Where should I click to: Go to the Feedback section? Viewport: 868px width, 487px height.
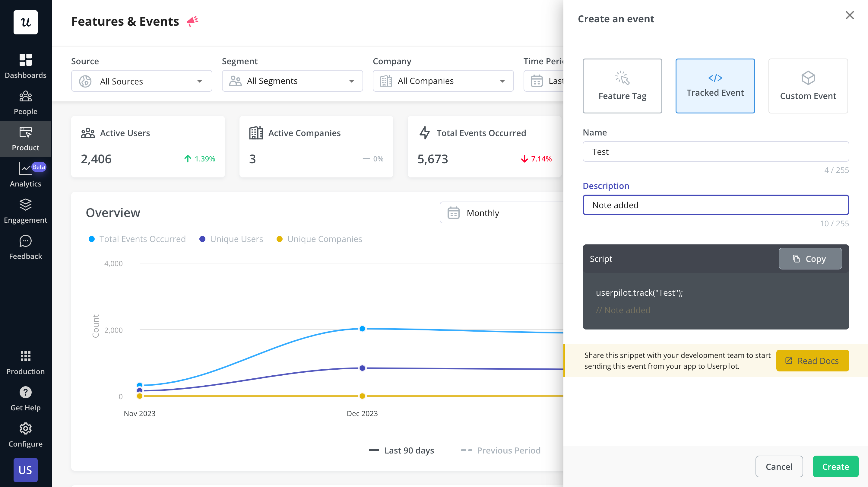pos(26,246)
